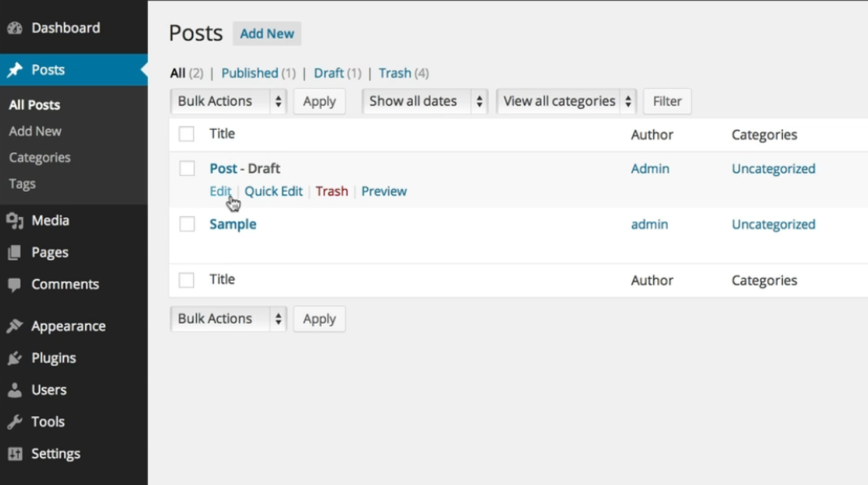Click the Comments speech bubble icon

coord(15,285)
